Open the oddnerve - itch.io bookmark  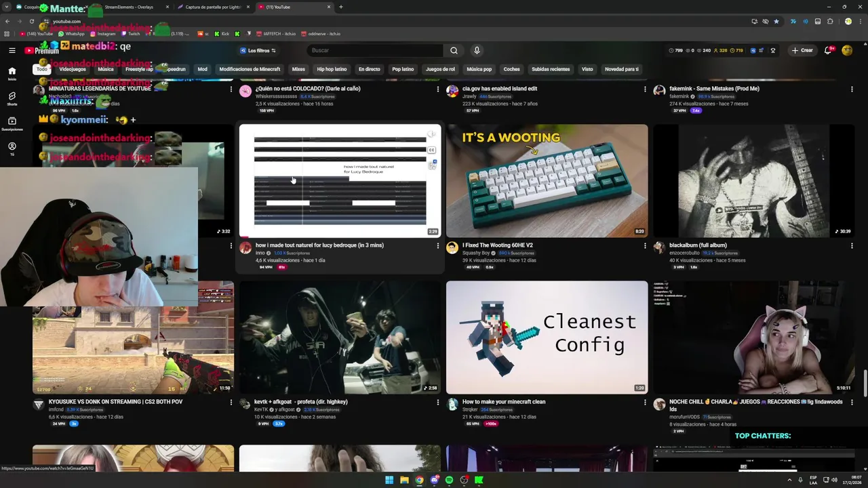pyautogui.click(x=320, y=34)
